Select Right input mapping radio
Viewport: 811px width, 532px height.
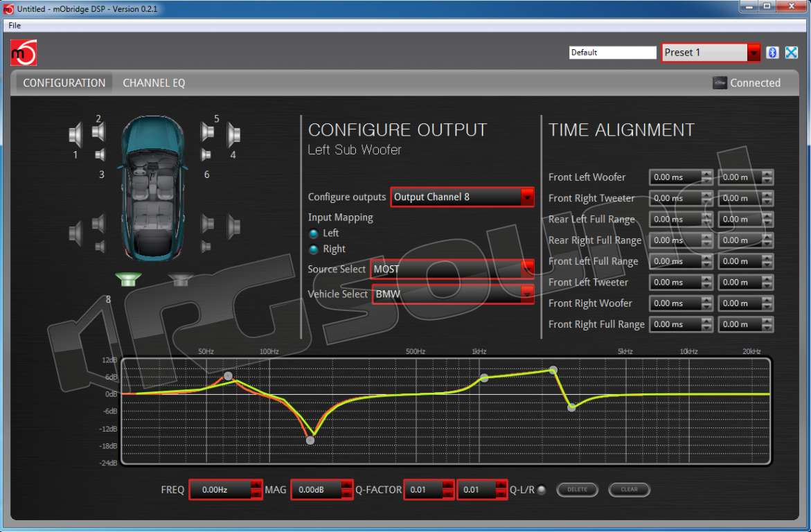314,249
